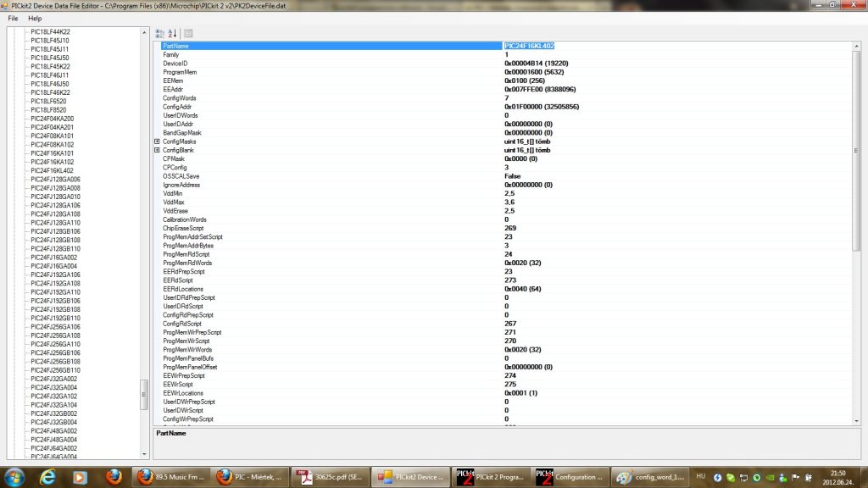Open the greyed Property Pages toolbar icon
868x488 pixels.
click(x=188, y=33)
